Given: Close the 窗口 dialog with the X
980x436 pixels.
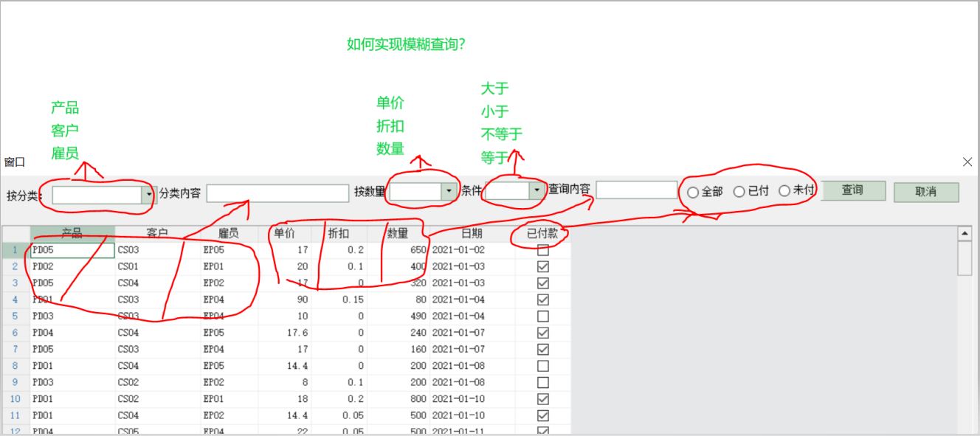Looking at the screenshot, I should click(967, 162).
